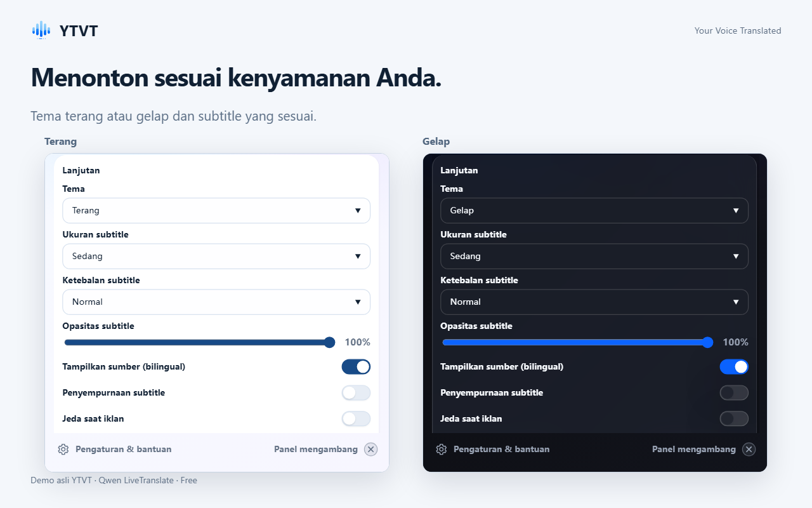This screenshot has height=508, width=812.
Task: Click the Menonton sesuai kenyamanan Anda heading
Action: coord(236,77)
